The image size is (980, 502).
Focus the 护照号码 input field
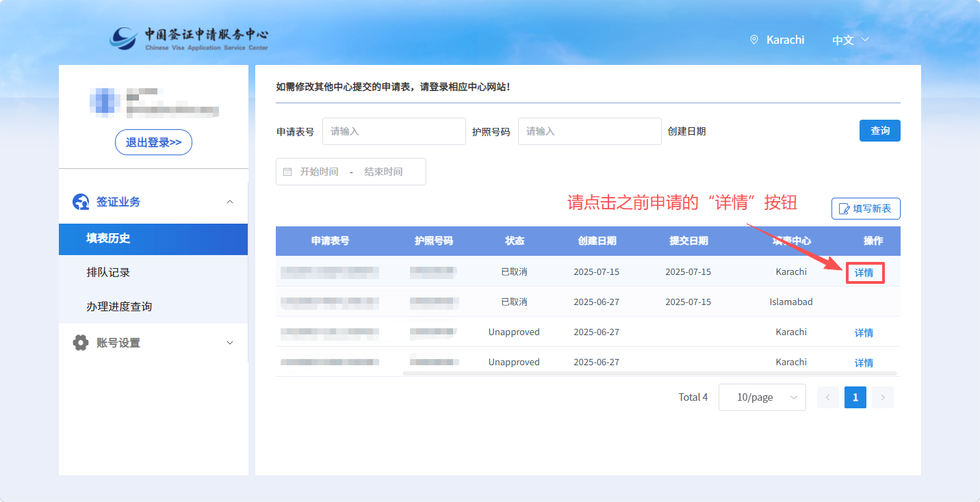[589, 131]
